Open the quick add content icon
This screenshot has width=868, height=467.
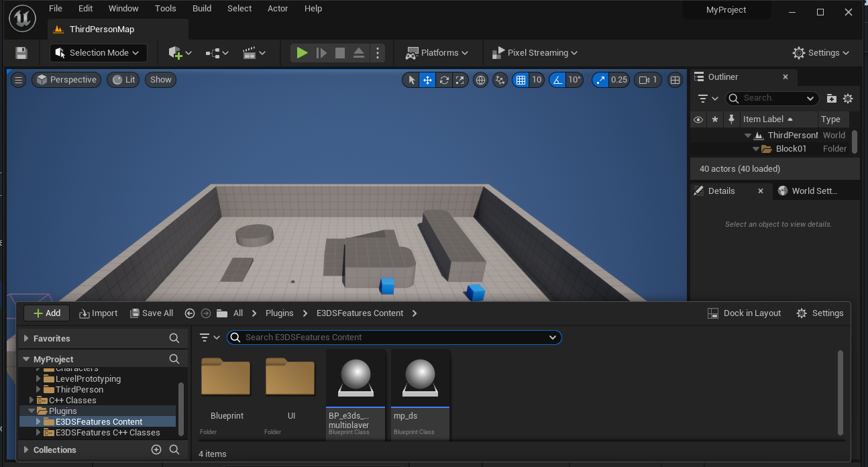click(x=179, y=53)
